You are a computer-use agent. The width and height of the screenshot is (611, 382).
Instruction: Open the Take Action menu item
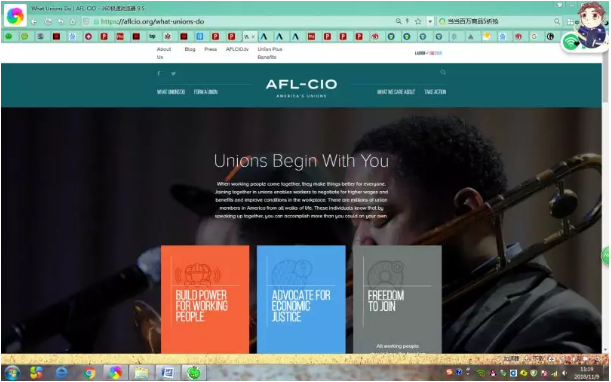[435, 92]
